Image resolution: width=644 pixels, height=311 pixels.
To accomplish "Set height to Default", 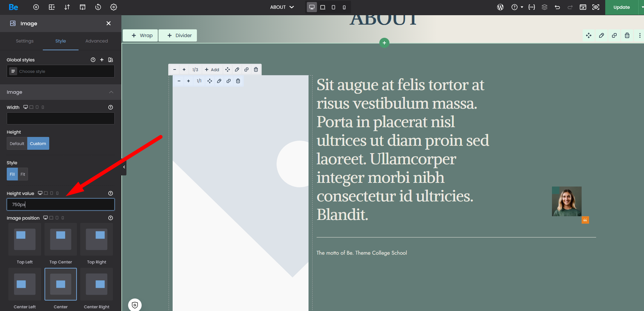I will 17,143.
